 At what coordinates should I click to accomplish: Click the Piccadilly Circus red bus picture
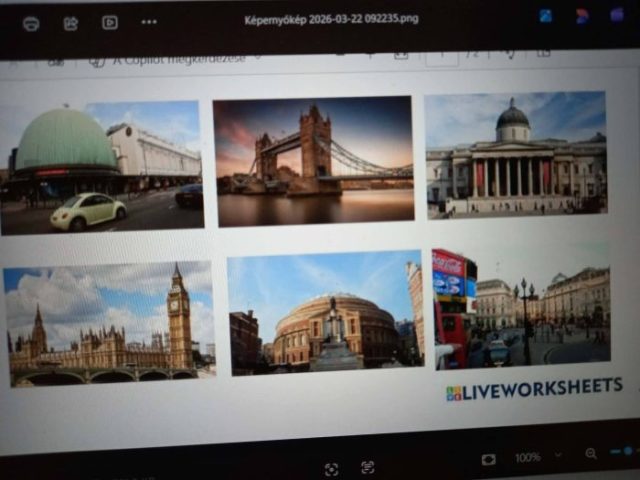521,307
